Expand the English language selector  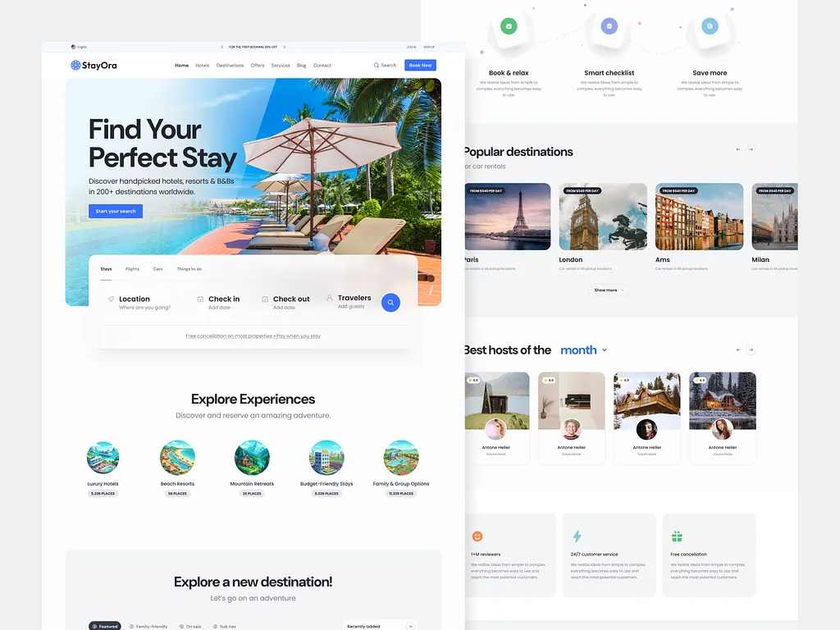(79, 47)
